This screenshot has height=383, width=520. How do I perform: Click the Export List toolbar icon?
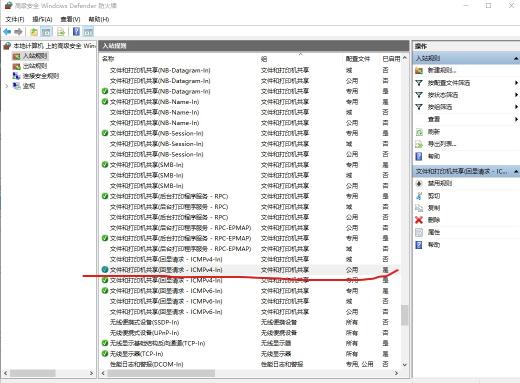tap(61, 32)
